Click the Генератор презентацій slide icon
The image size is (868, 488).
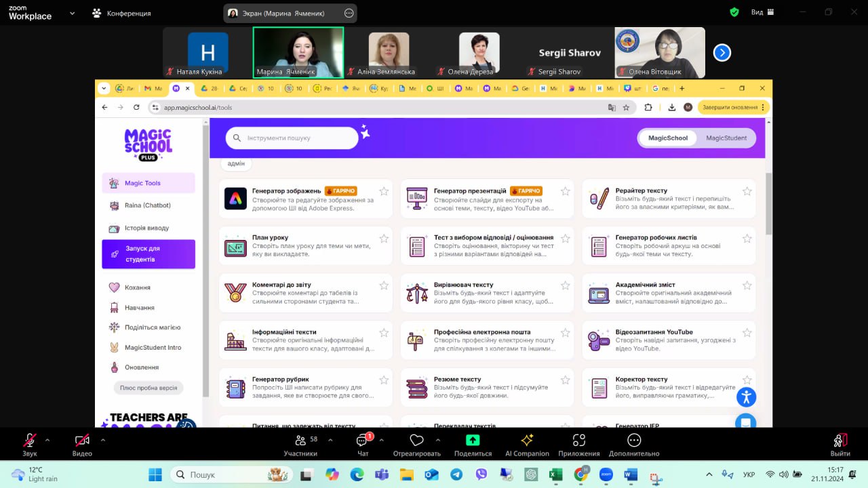[417, 199]
